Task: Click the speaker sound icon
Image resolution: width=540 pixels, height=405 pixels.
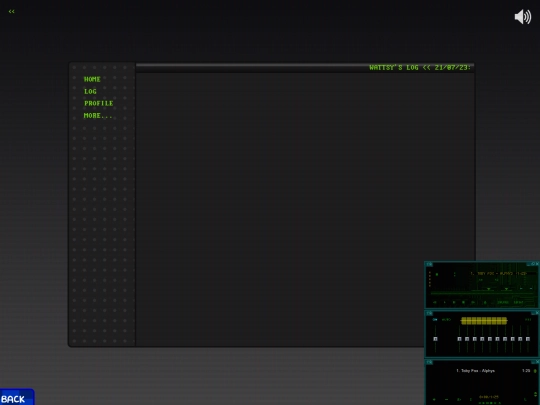Action: pyautogui.click(x=523, y=17)
